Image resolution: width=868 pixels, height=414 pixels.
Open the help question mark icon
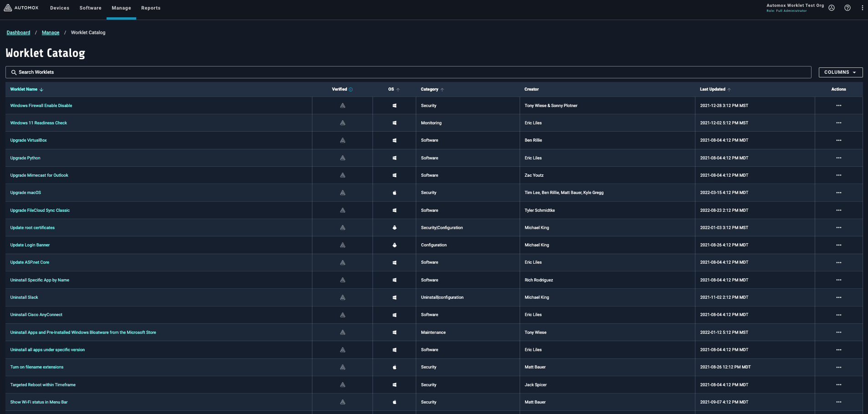(848, 8)
